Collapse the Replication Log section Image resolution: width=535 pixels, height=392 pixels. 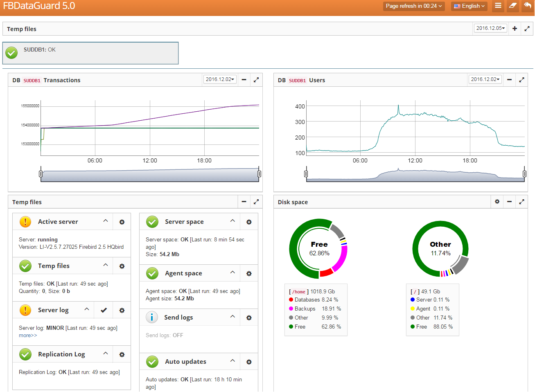[x=106, y=354]
